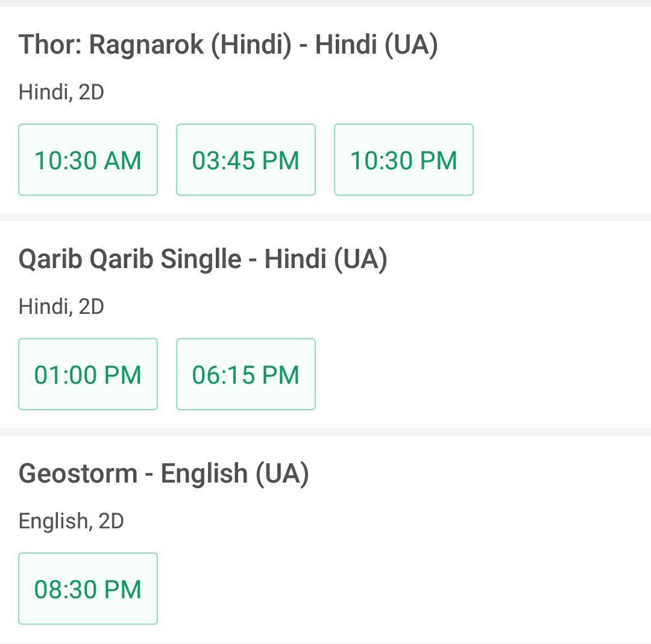Screen dimensions: 651x644
Task: Click the (UA) rating in the Qarib Qarib Singlle title
Action: point(360,259)
